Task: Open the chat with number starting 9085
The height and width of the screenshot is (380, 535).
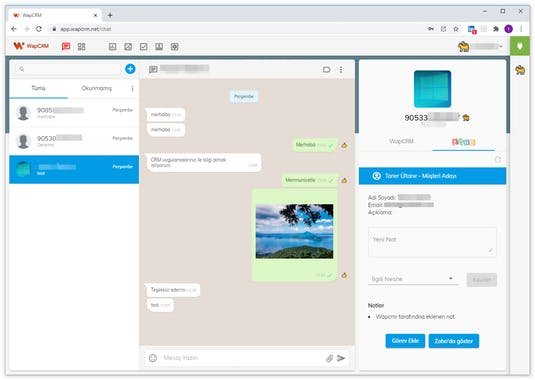Action: pyautogui.click(x=74, y=113)
